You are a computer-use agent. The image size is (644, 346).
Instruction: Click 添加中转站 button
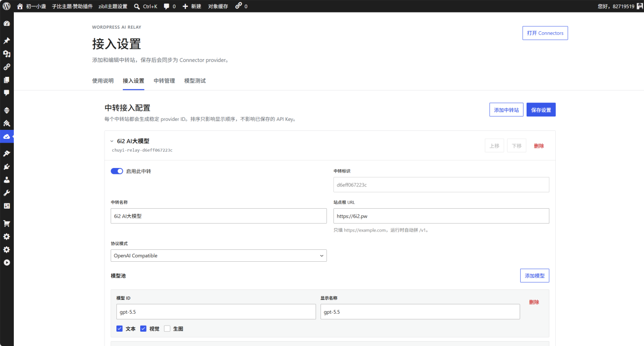pyautogui.click(x=506, y=110)
